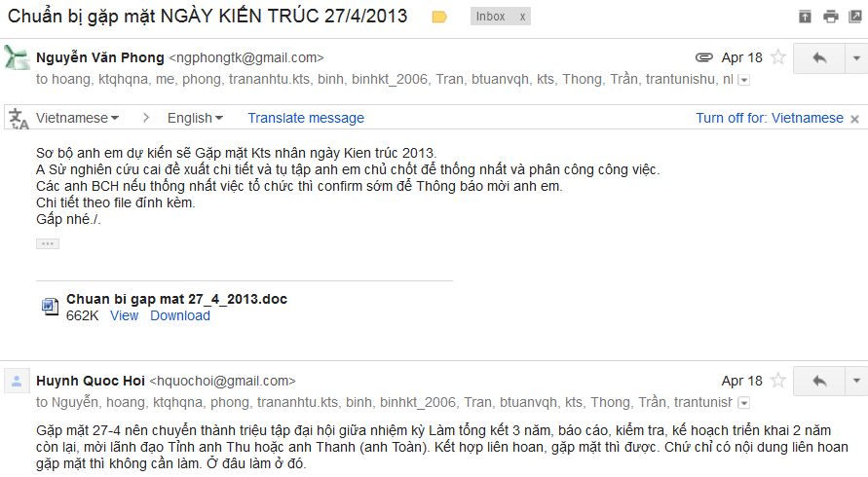Screen dimensions: 868x477
Task: Expand trimmed content ellipsis button
Action: pos(48,243)
